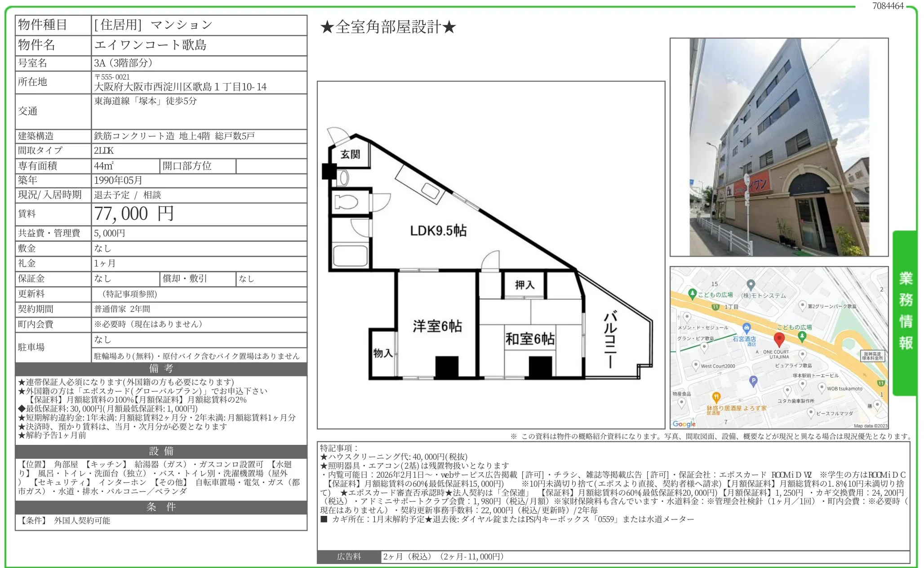Select the (株)モトシステム dark pin
The image size is (924, 568).
[751, 284]
